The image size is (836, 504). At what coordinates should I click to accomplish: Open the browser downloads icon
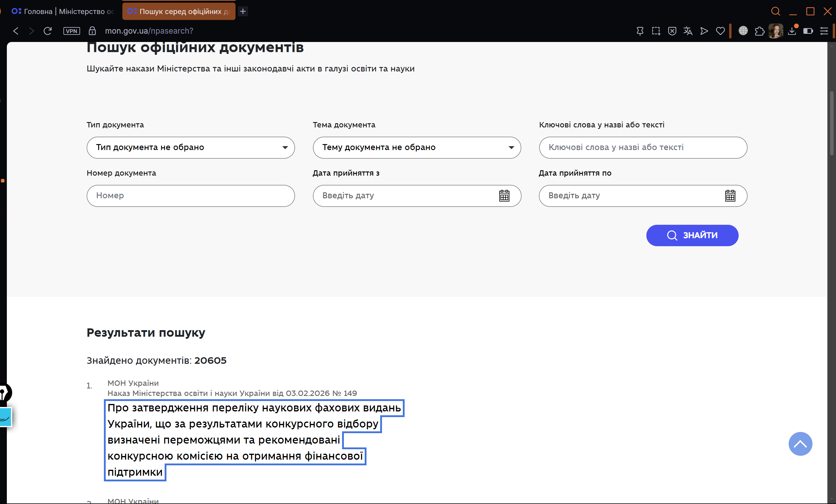click(792, 31)
